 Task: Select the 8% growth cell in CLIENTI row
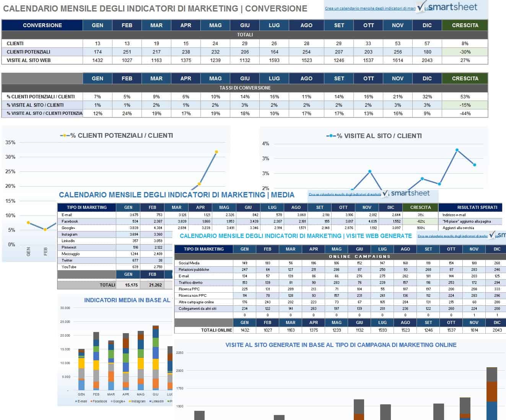465,43
